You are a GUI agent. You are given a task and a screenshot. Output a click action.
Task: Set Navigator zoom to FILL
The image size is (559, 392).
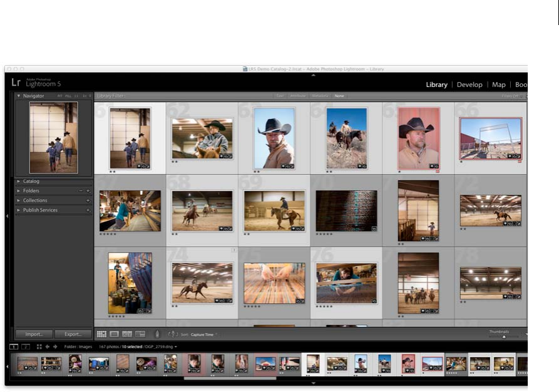pyautogui.click(x=68, y=96)
